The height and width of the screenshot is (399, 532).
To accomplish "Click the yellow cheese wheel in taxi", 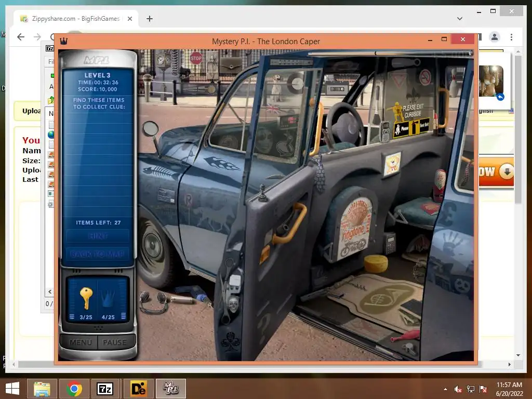I will (376, 263).
